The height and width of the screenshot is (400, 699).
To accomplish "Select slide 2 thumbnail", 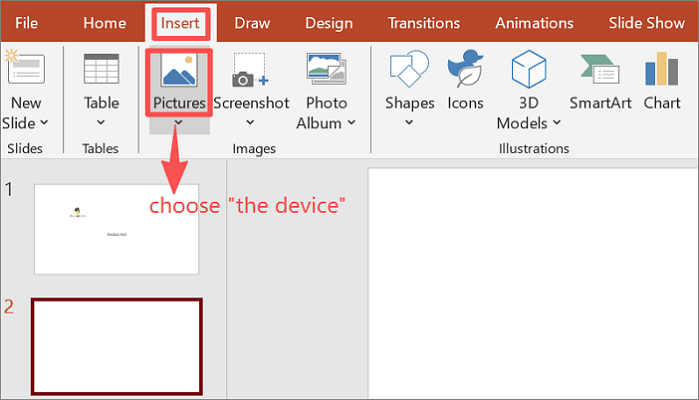I will (117, 346).
